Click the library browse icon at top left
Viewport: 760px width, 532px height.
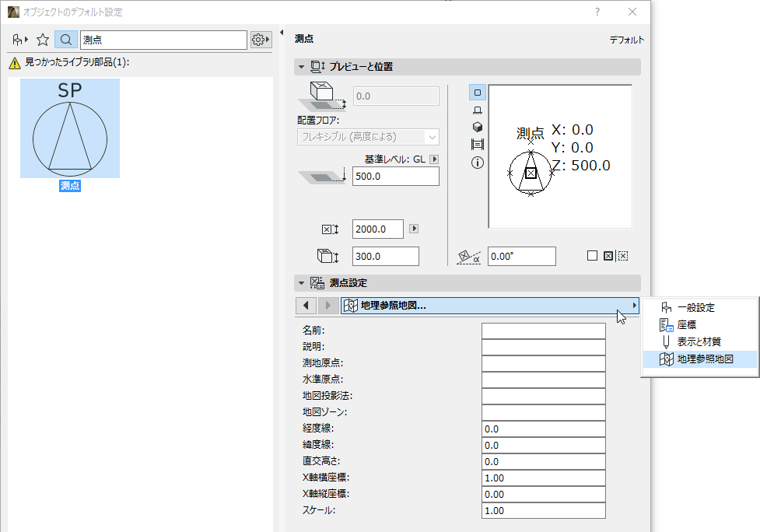[17, 39]
